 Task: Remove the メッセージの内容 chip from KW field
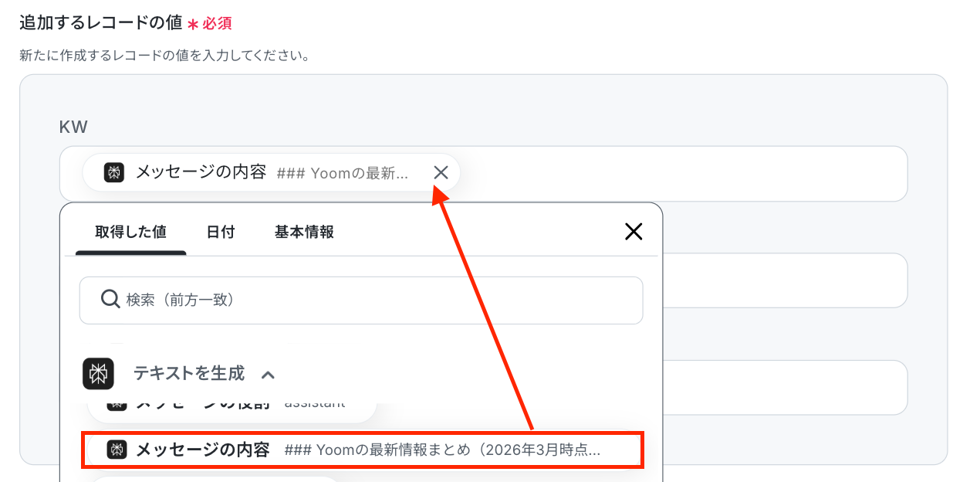pos(441,172)
